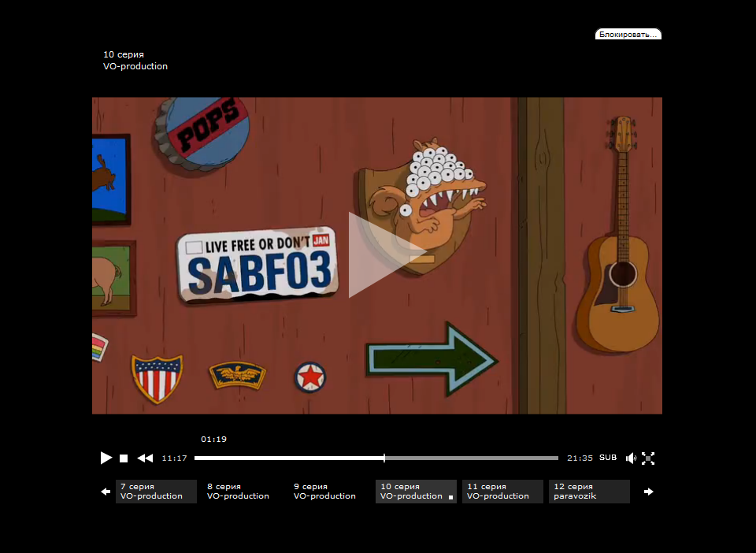Image resolution: width=756 pixels, height=553 pixels.
Task: Toggle subtitles with the SUB button
Action: 608,458
